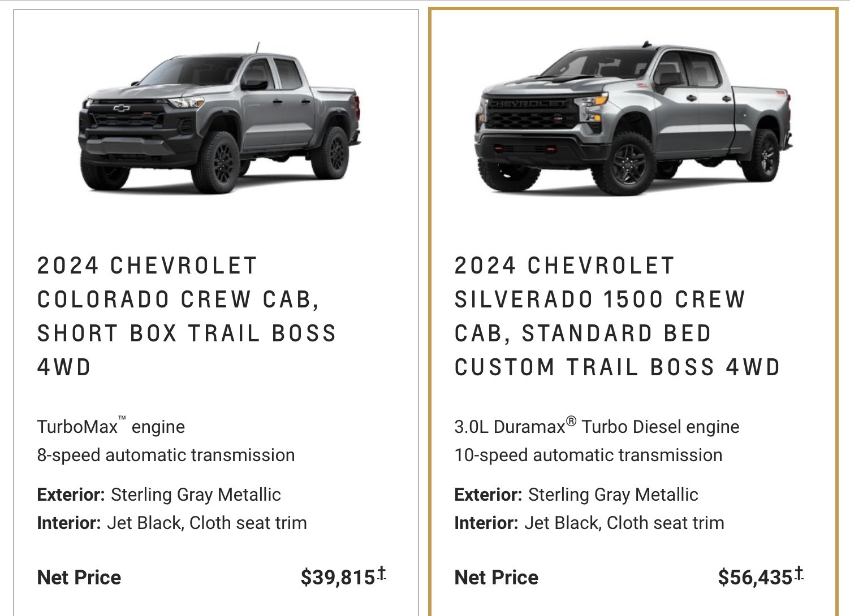Click the Silverado Net Price label
The image size is (850, 616).
click(497, 578)
